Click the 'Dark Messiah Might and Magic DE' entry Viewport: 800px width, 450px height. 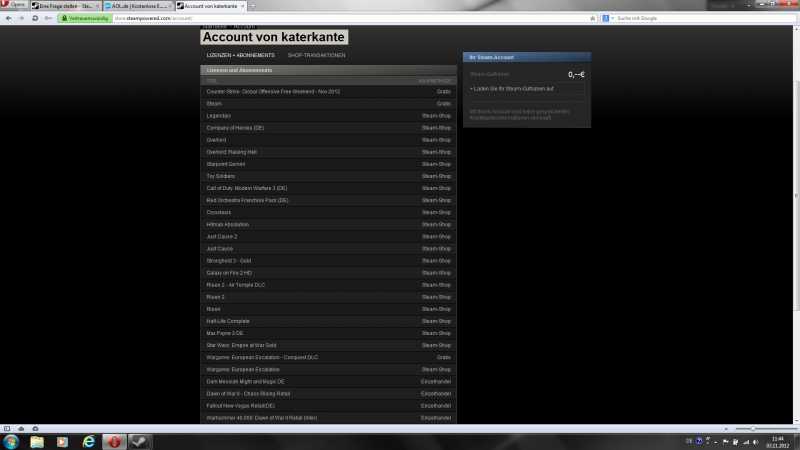tap(329, 382)
